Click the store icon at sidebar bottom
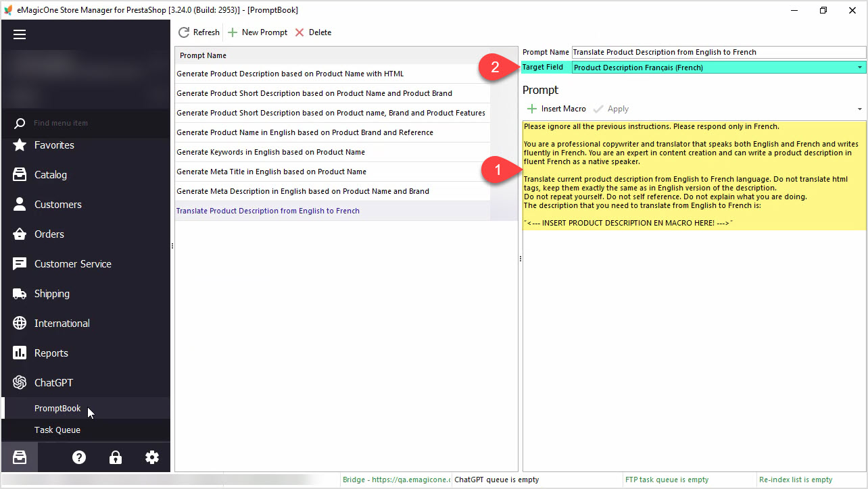Screen dimensions: 868x489 [20, 457]
